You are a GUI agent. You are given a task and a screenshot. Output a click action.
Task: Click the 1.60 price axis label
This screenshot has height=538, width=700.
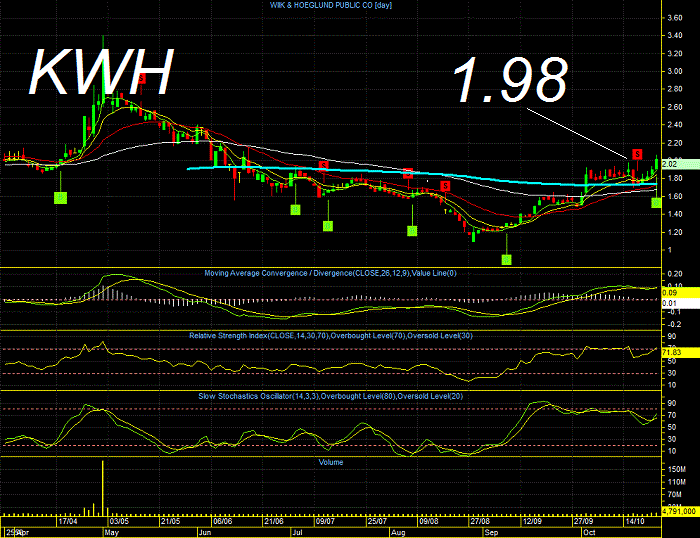pyautogui.click(x=675, y=196)
